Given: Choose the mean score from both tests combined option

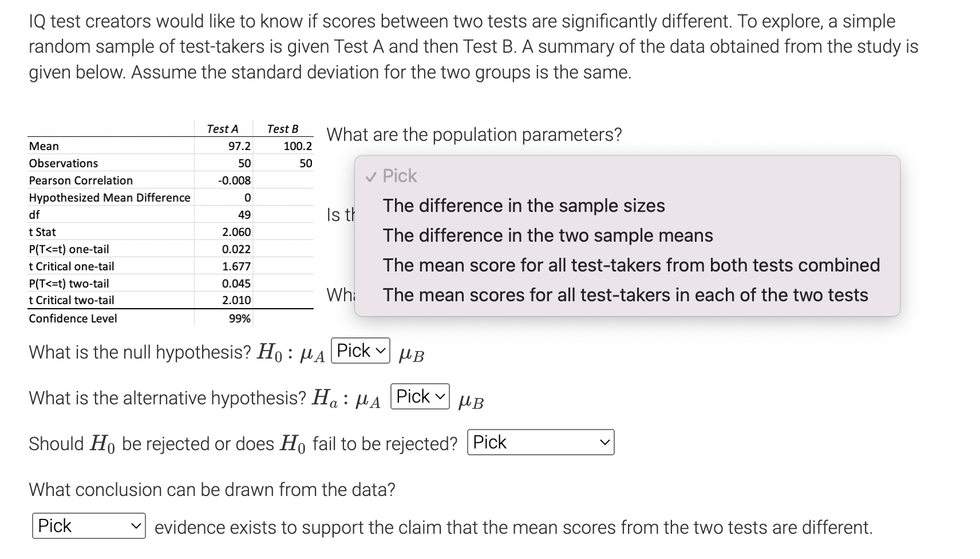Looking at the screenshot, I should point(631,265).
